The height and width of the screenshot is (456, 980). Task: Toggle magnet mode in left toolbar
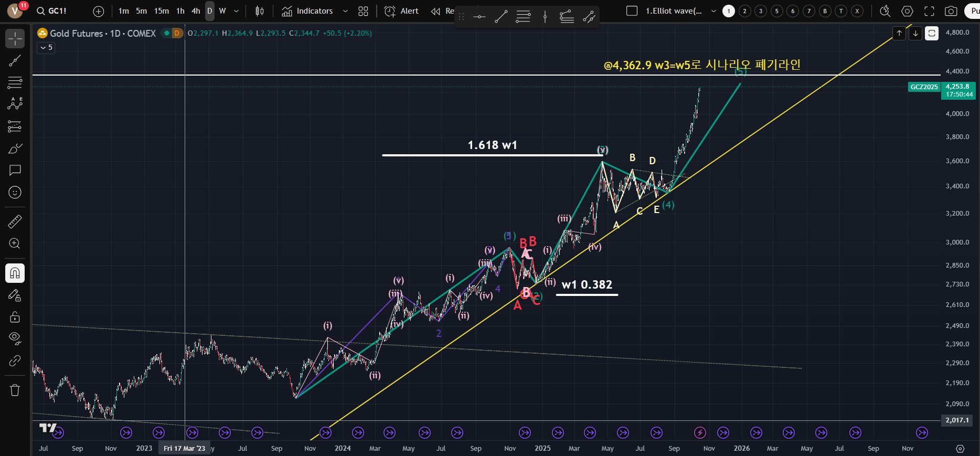[15, 273]
